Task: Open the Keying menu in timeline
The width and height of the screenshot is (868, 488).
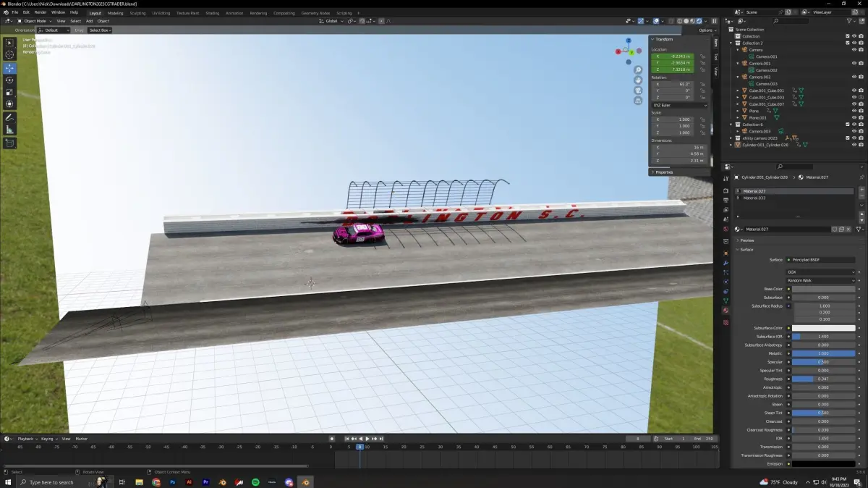Action: point(48,439)
